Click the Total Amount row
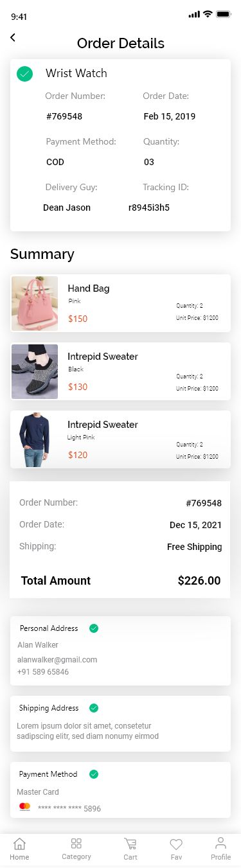This screenshot has height=868, width=241. point(121,581)
